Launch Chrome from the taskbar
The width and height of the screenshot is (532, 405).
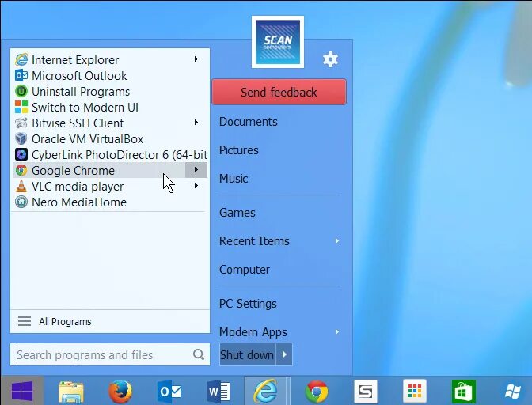pyautogui.click(x=316, y=392)
